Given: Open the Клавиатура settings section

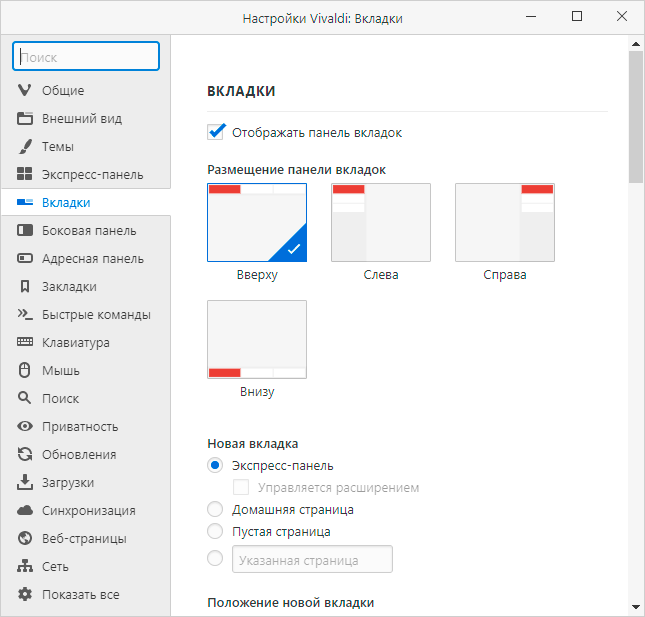Looking at the screenshot, I should pos(86,342).
